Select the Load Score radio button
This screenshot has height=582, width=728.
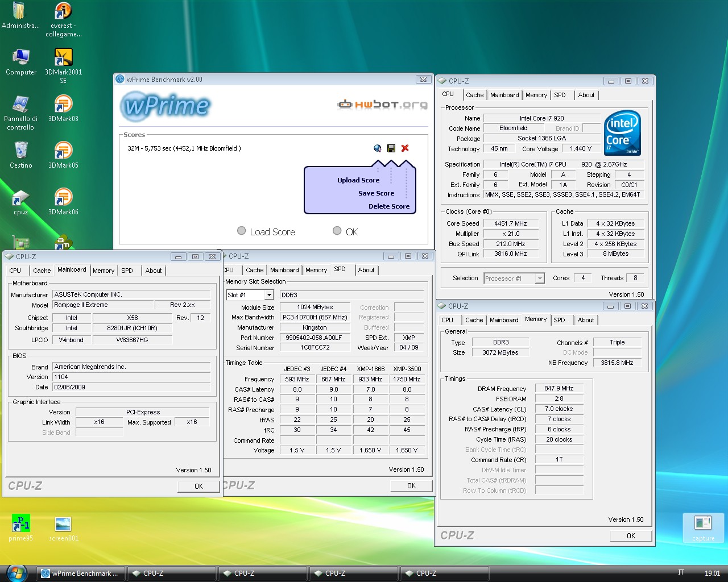point(242,231)
